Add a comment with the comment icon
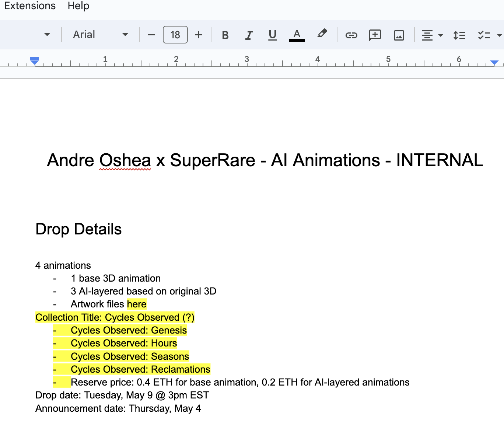 pos(375,35)
